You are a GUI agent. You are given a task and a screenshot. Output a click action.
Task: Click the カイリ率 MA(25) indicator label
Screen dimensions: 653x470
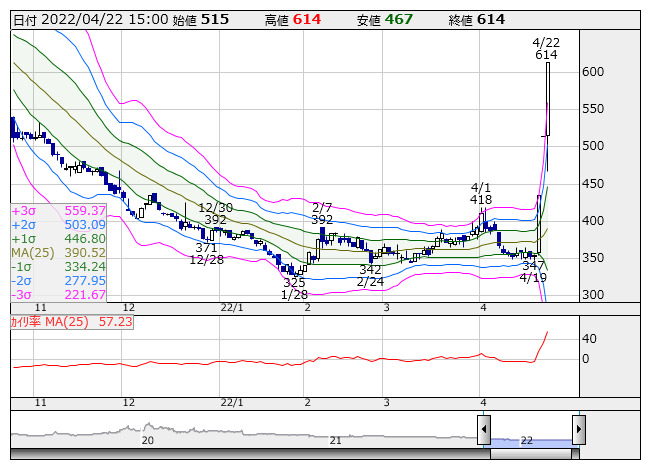coord(69,323)
